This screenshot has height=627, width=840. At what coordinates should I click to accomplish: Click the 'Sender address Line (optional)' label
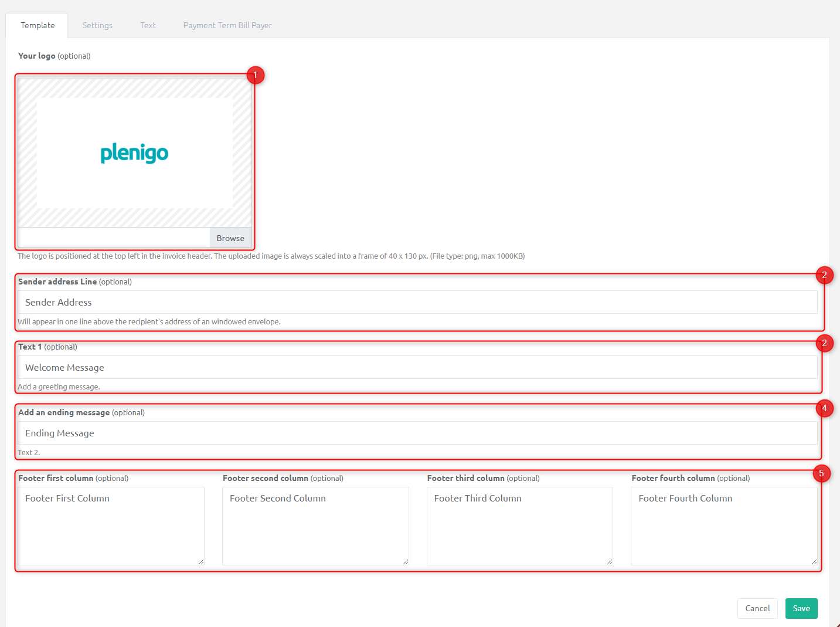(x=75, y=282)
